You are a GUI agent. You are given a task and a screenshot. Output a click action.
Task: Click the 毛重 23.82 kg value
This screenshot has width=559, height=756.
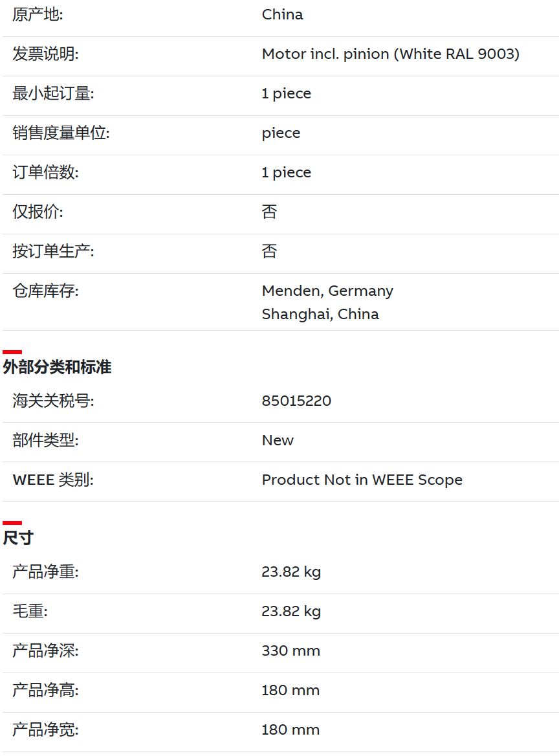291,612
